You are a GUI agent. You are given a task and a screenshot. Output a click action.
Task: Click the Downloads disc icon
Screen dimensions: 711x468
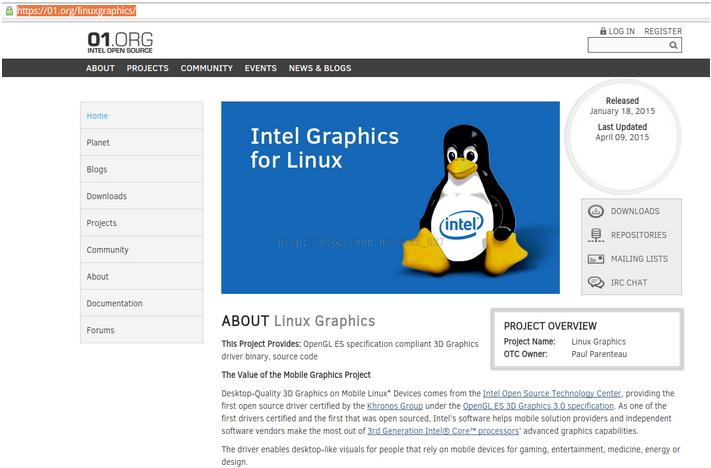click(x=596, y=211)
